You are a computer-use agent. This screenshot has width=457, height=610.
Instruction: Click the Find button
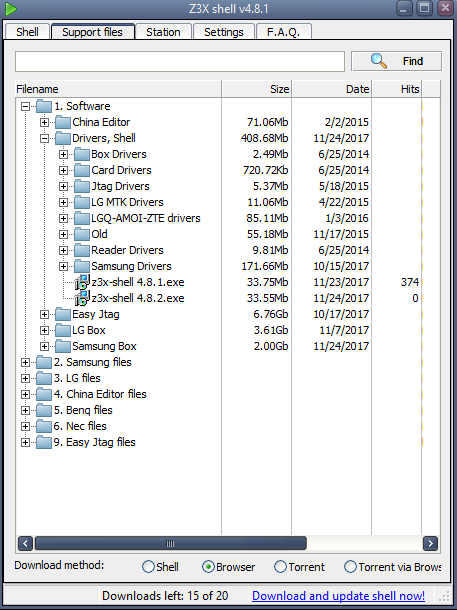pos(396,61)
